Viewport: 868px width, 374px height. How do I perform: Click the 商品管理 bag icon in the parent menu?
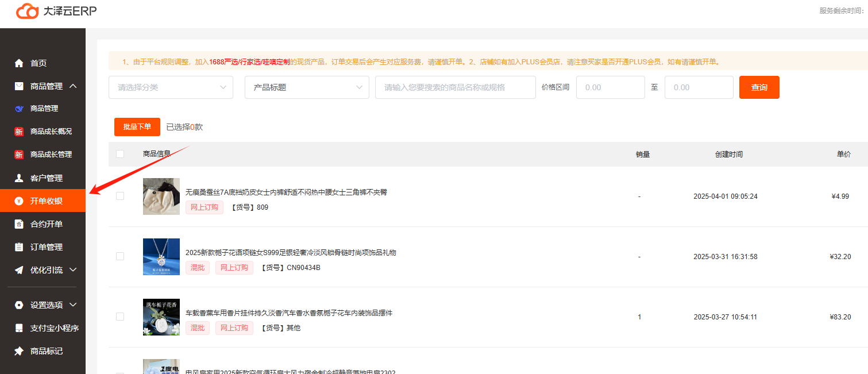19,86
